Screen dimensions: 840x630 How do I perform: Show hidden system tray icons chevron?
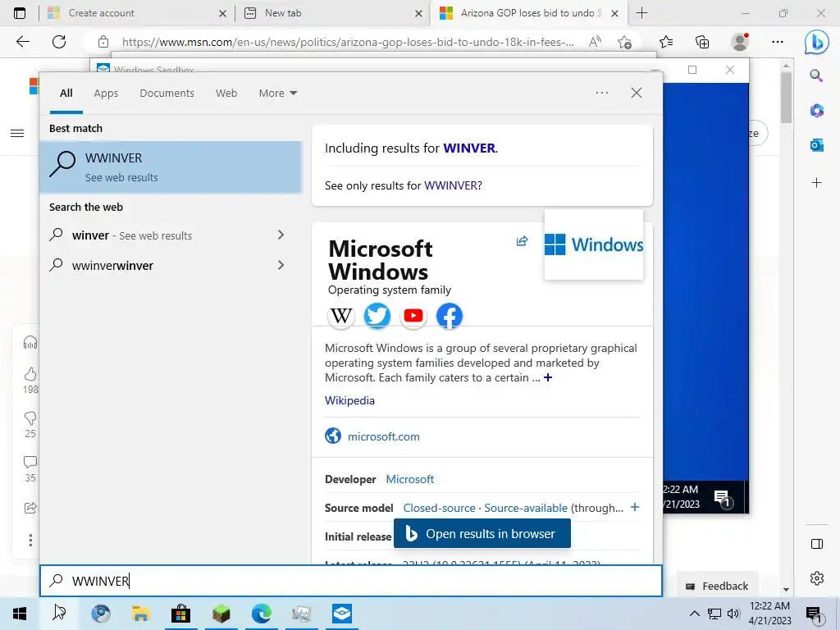694,614
